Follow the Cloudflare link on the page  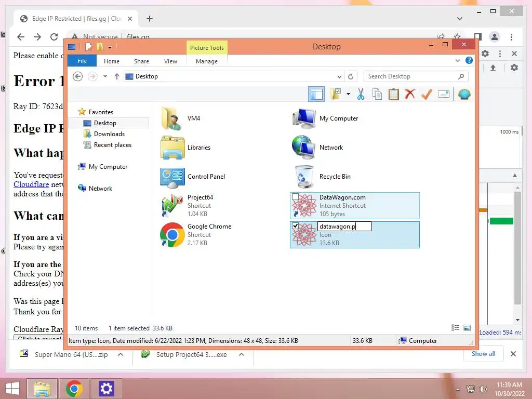point(31,184)
